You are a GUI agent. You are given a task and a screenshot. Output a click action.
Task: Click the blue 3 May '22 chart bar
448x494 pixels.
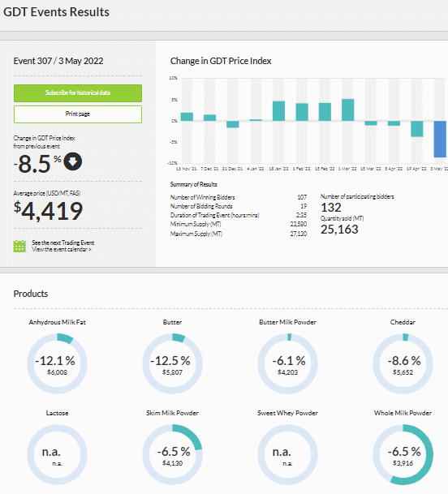coord(440,139)
